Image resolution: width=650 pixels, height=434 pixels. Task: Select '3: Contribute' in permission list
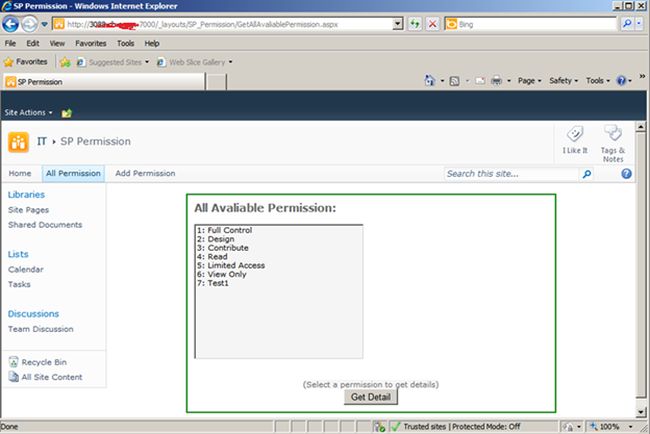click(223, 248)
